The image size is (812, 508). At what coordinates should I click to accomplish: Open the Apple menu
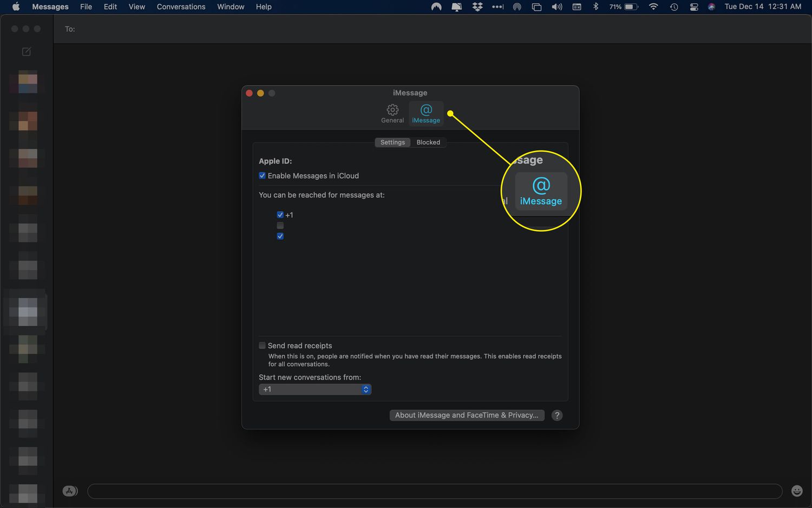coord(16,7)
